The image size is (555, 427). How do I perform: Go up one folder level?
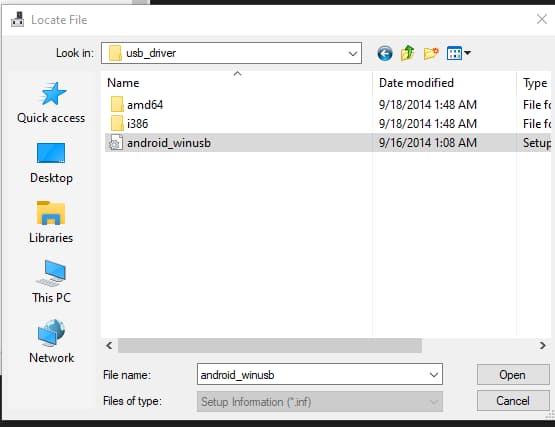(x=408, y=53)
